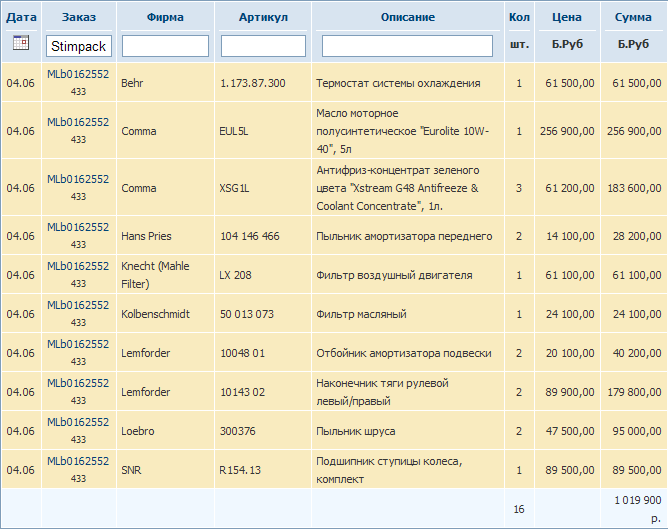Screen dimensions: 668x529
Task: Select price 14 100,00
Action: [x=570, y=236]
